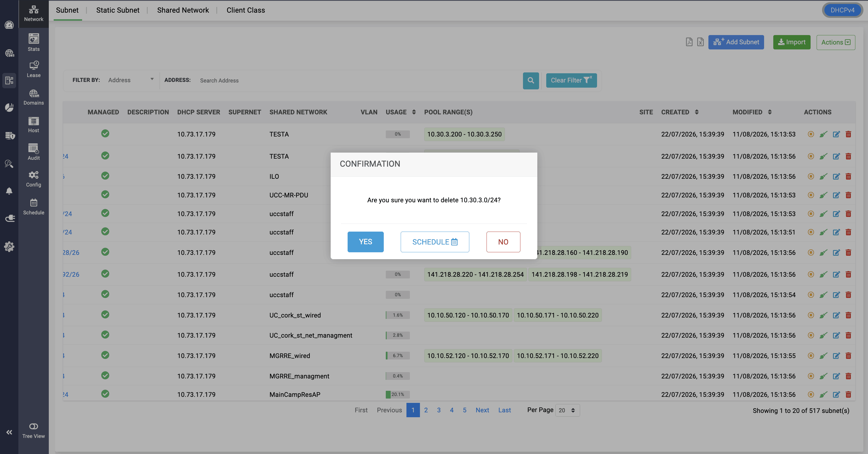
Task: Click managed checkmark in MGRRE_managment row
Action: (105, 375)
